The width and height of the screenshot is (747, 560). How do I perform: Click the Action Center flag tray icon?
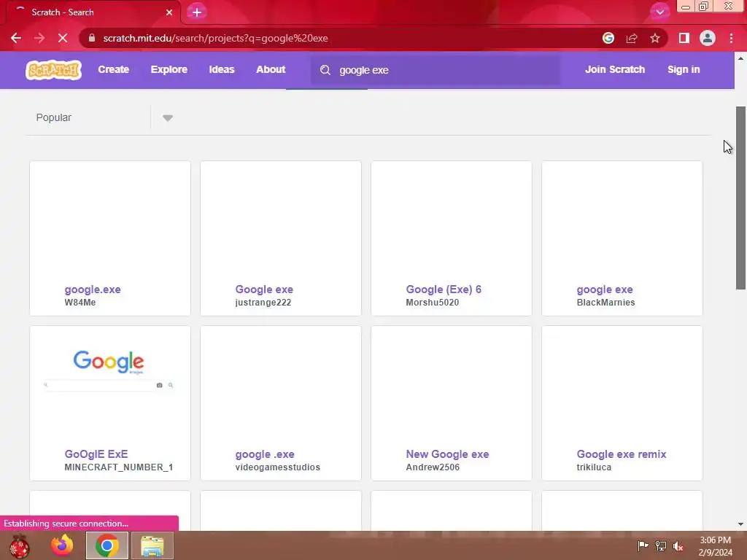click(x=643, y=545)
